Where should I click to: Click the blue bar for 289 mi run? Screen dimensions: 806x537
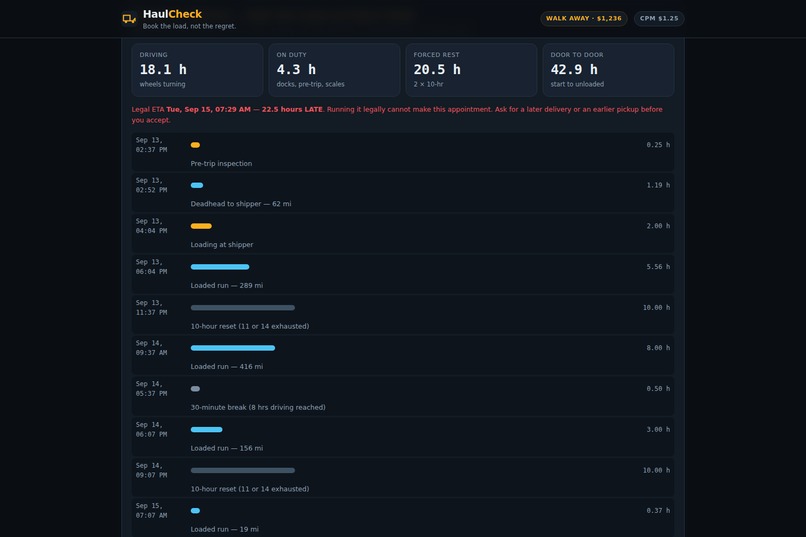point(220,267)
